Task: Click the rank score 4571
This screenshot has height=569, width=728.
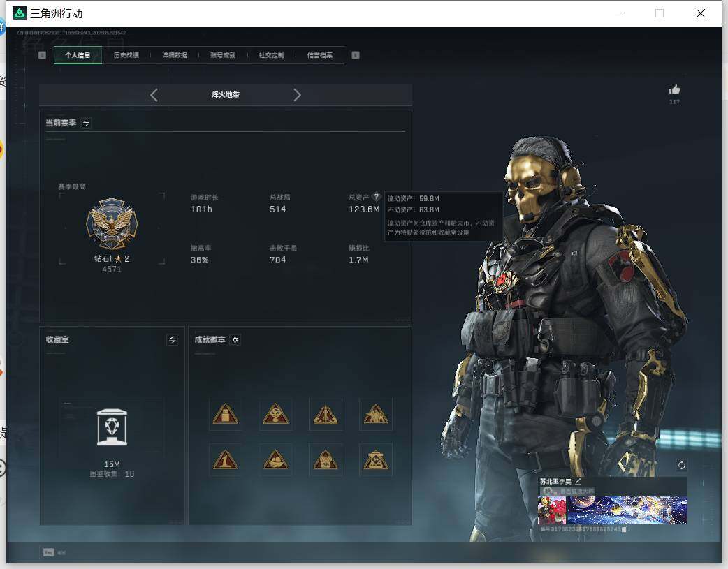Action: pyautogui.click(x=112, y=269)
